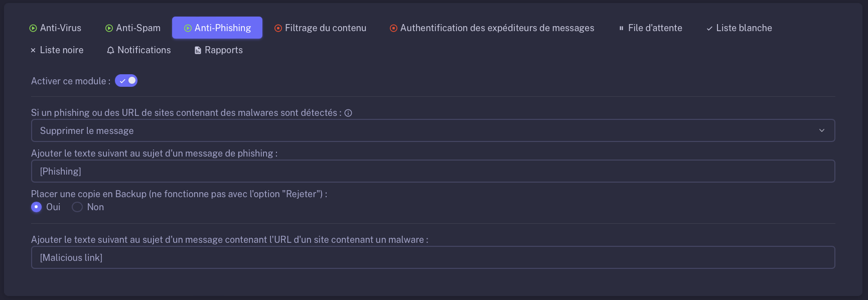Screen dimensions: 868x300
Task: Toggle the Activer ce module switch
Action: [x=126, y=81]
